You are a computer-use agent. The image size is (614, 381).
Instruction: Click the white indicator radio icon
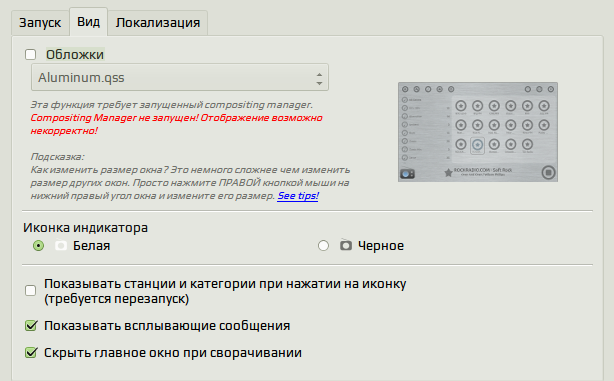(x=61, y=246)
